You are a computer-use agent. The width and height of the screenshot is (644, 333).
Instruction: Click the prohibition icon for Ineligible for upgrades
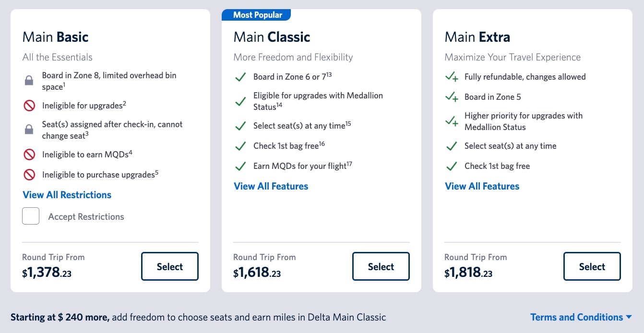(x=29, y=105)
